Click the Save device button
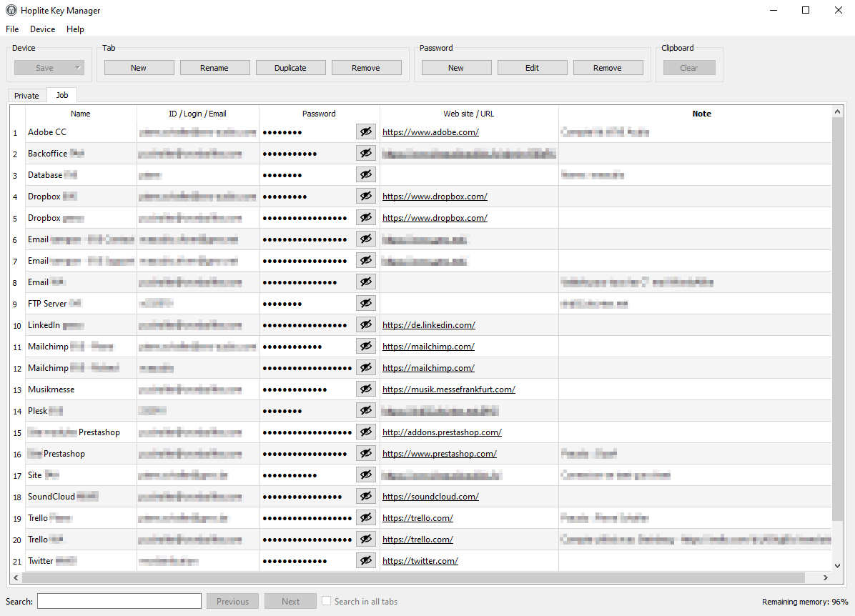The width and height of the screenshot is (855, 616). point(44,68)
